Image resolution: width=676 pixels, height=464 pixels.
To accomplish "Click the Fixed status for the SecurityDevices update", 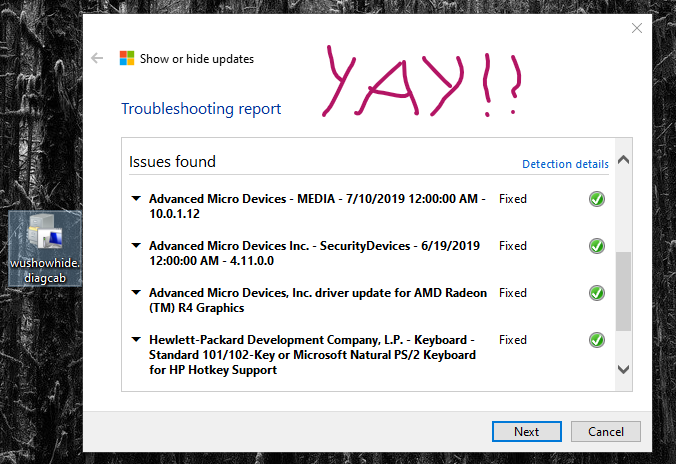I will (x=513, y=246).
